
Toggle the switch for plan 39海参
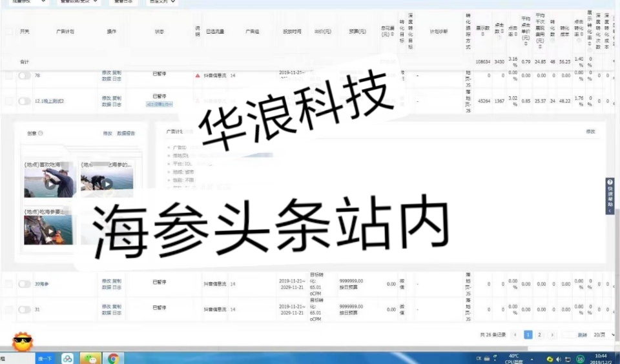[x=25, y=284]
